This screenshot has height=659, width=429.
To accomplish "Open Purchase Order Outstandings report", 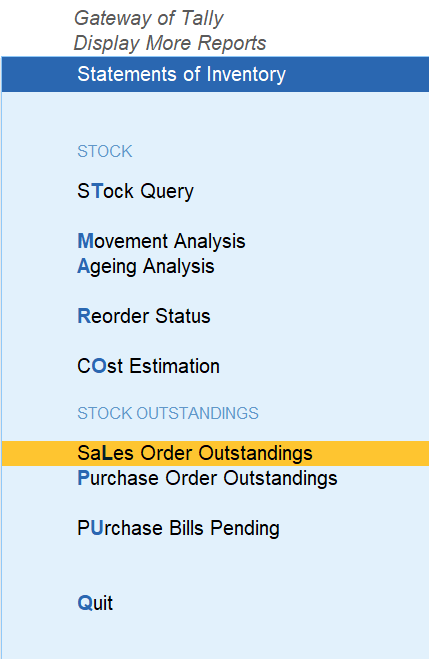I will [207, 478].
